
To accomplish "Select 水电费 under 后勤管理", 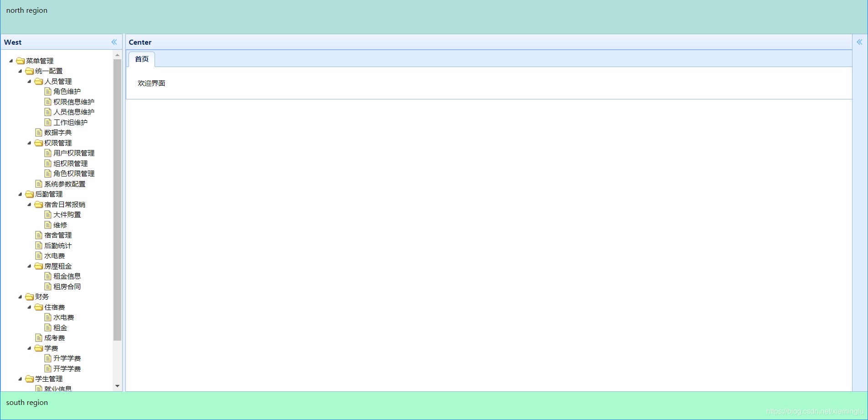I will point(54,256).
